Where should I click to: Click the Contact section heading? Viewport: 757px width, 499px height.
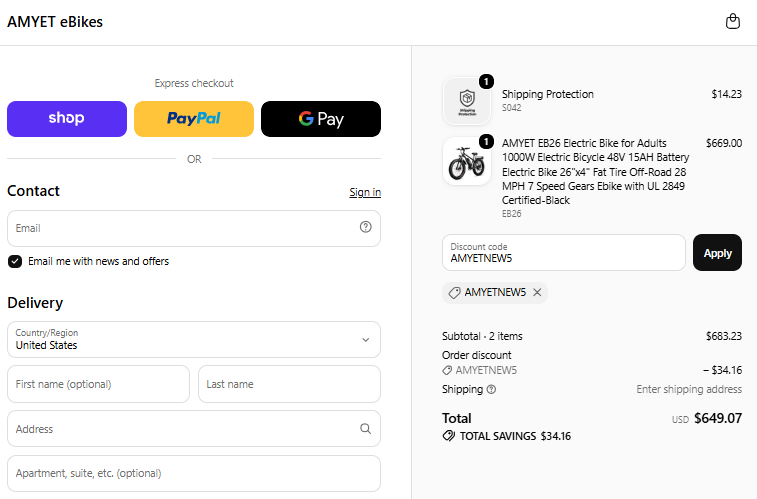tap(33, 191)
